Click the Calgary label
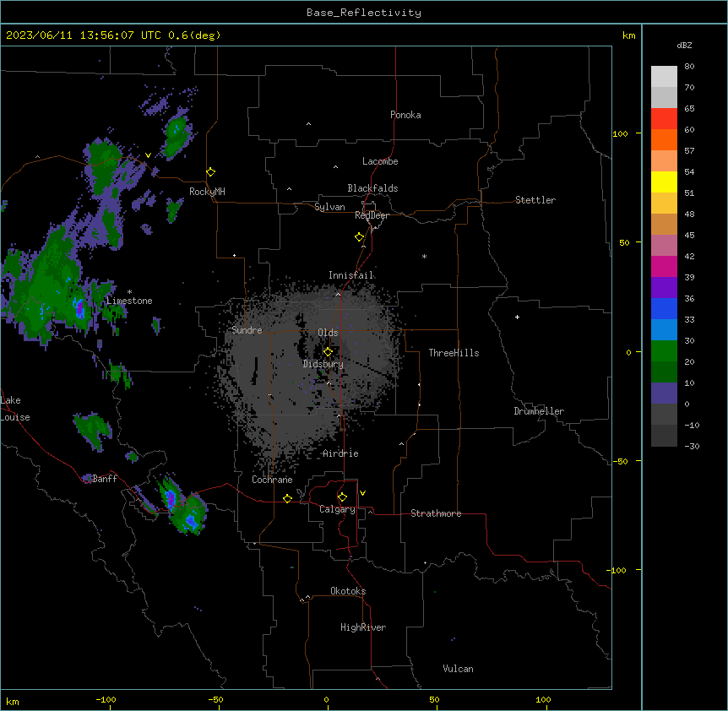 pyautogui.click(x=337, y=509)
